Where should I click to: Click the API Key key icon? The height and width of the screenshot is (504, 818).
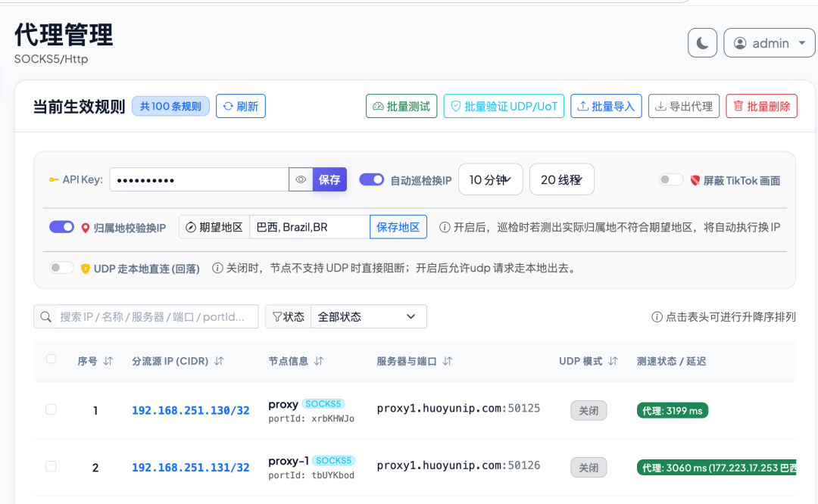pos(54,180)
